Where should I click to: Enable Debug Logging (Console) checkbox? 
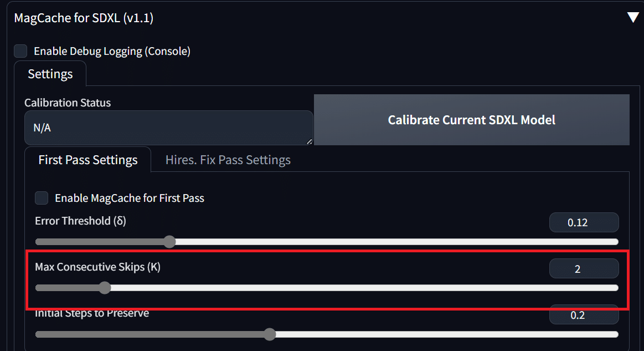coord(21,51)
